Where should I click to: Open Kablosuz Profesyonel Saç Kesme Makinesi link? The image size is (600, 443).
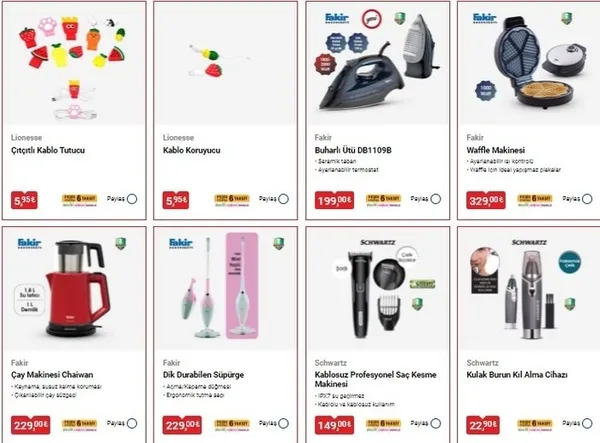(x=375, y=379)
